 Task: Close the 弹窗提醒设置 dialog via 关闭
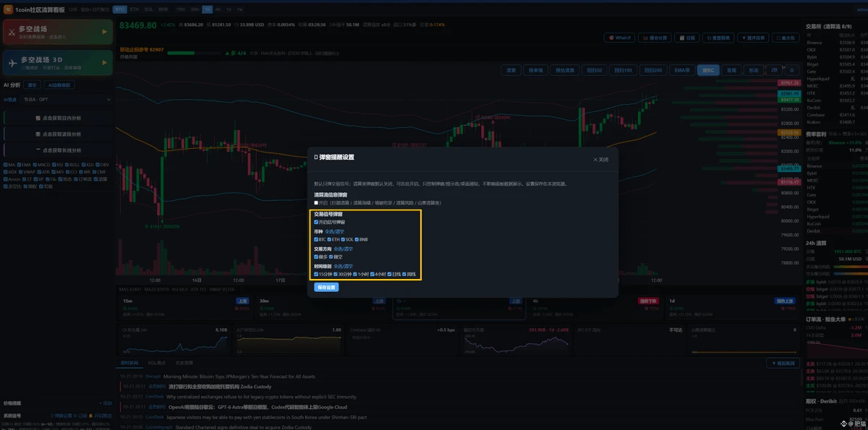pos(601,159)
